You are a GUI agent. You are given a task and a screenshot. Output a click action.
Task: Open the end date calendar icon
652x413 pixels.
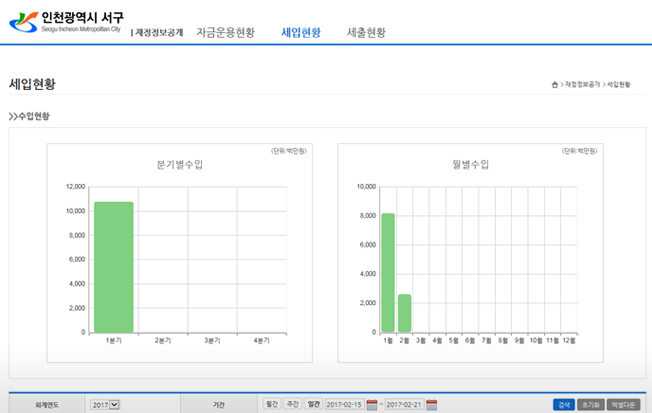tap(432, 404)
